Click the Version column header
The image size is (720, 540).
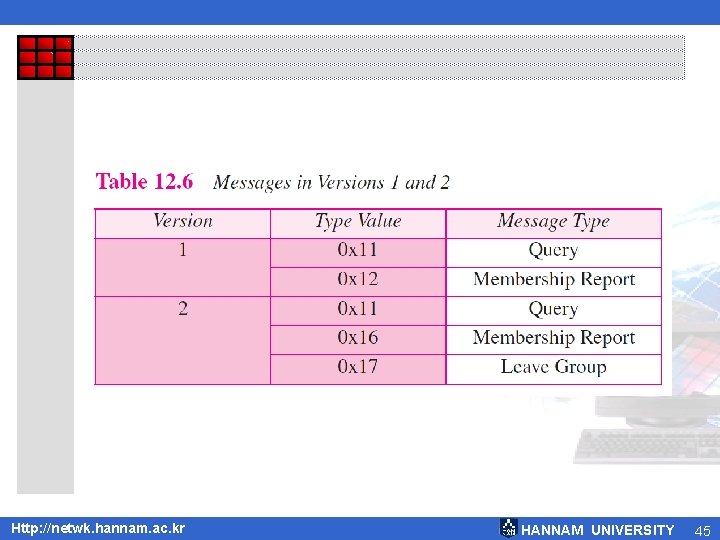[183, 224]
